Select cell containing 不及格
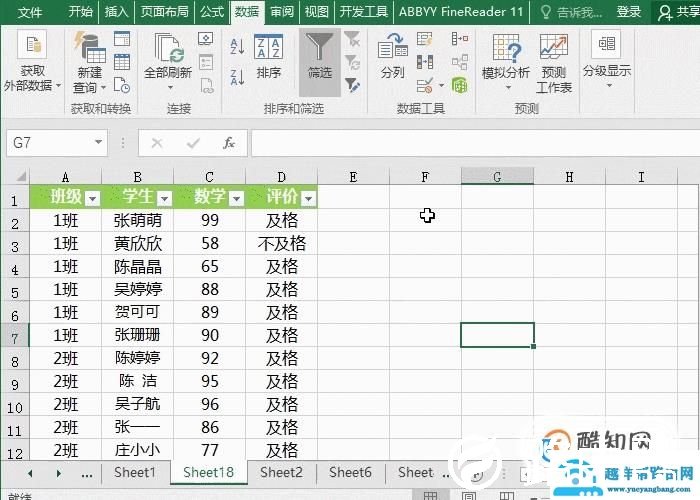The image size is (700, 500). (x=282, y=243)
